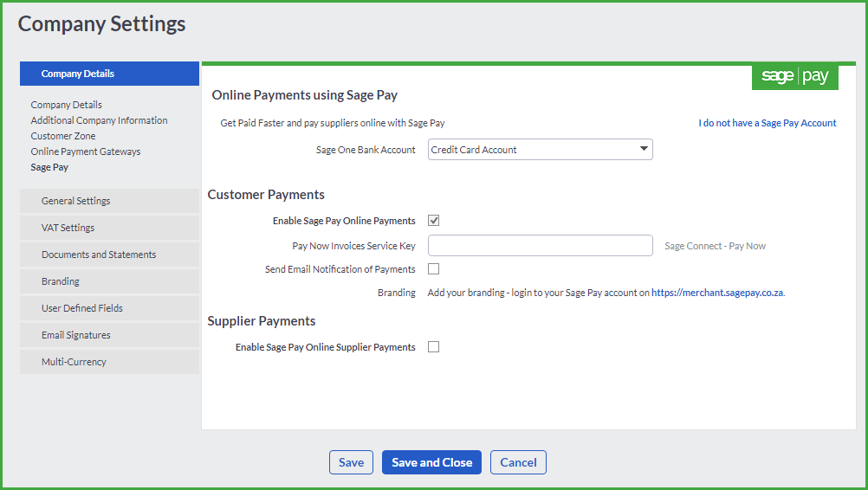Expand the Multi-Currency section

[110, 362]
